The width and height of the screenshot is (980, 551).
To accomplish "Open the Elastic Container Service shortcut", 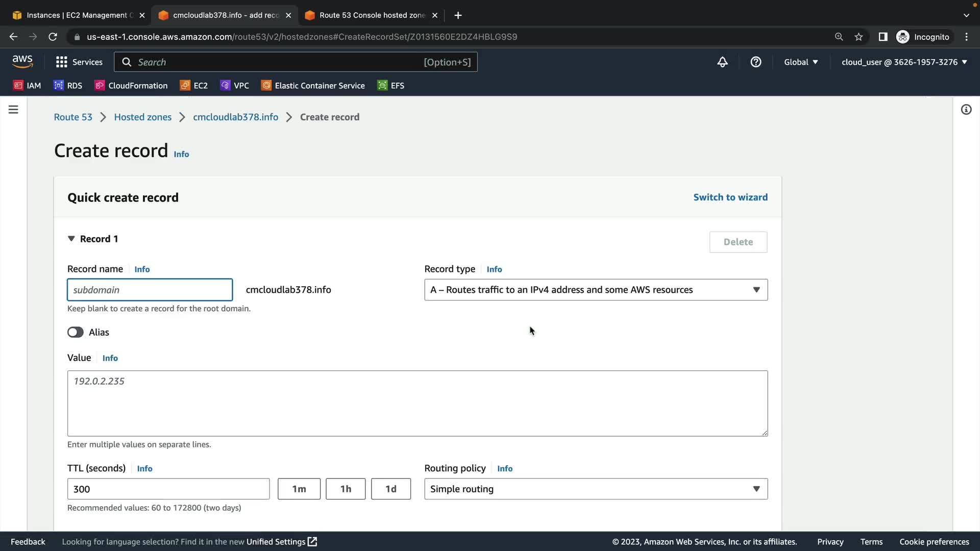I will point(313,86).
